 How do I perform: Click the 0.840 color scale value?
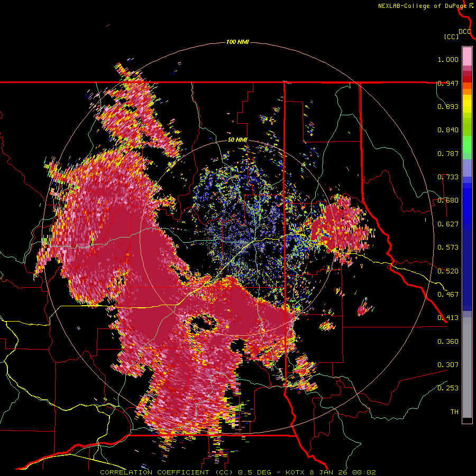click(448, 130)
